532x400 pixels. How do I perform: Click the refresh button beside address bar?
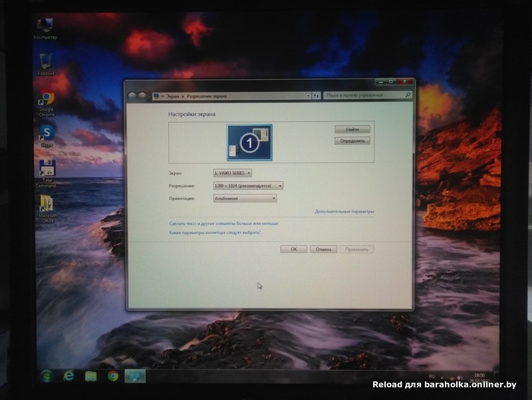click(317, 96)
